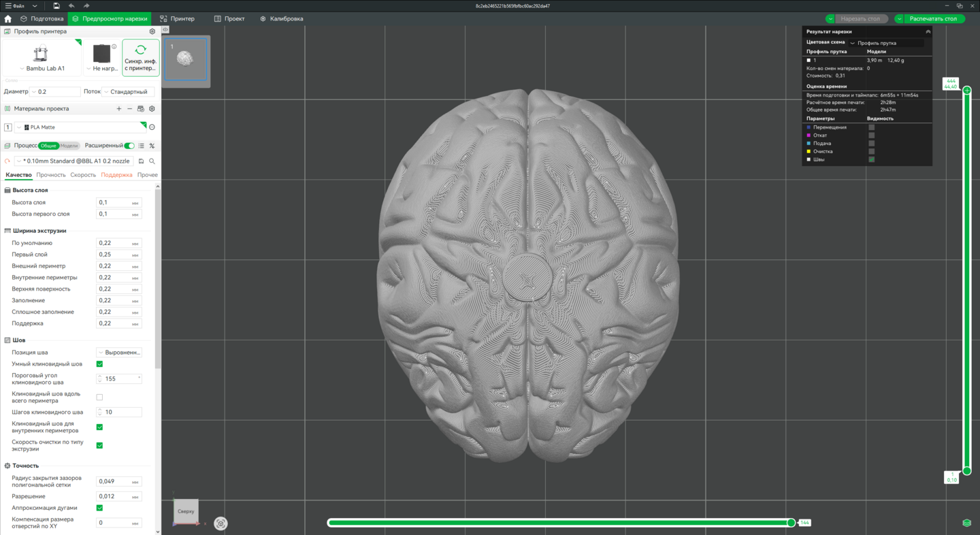Click the home icon in the tab bar

pyautogui.click(x=8, y=19)
